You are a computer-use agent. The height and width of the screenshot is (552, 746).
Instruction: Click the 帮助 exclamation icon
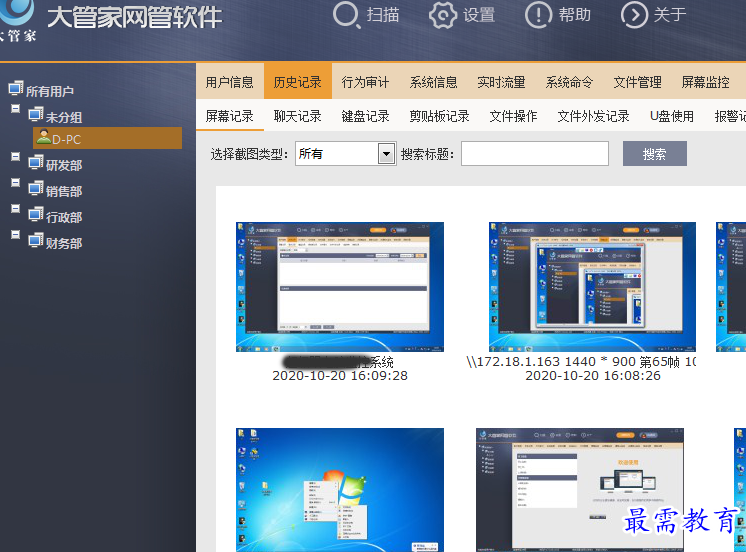pyautogui.click(x=539, y=15)
